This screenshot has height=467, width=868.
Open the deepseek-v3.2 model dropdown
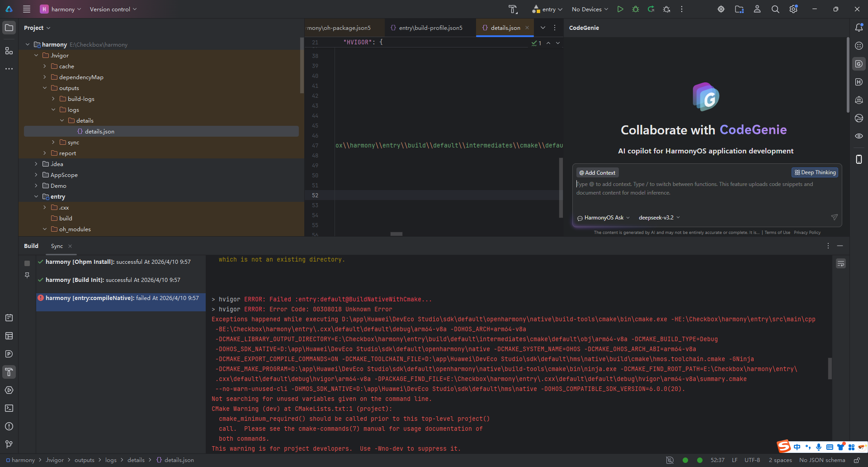click(659, 218)
